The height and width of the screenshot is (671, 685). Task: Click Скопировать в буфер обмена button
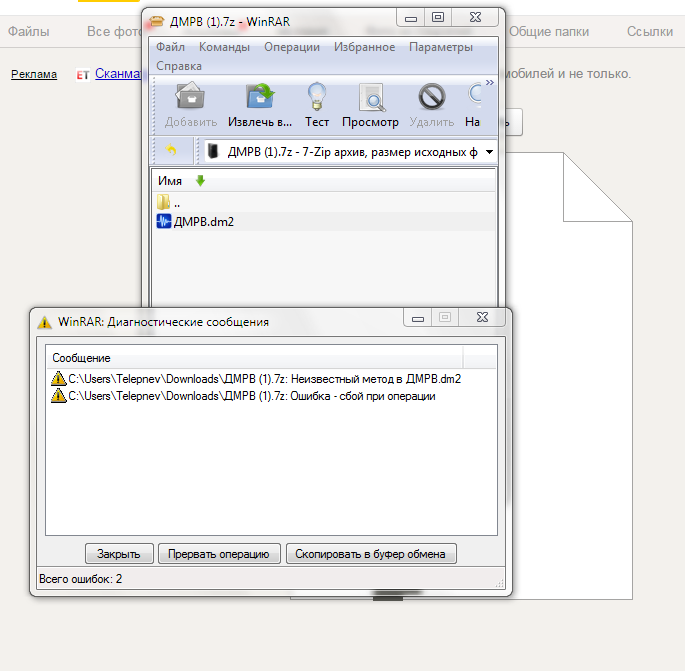pos(371,553)
